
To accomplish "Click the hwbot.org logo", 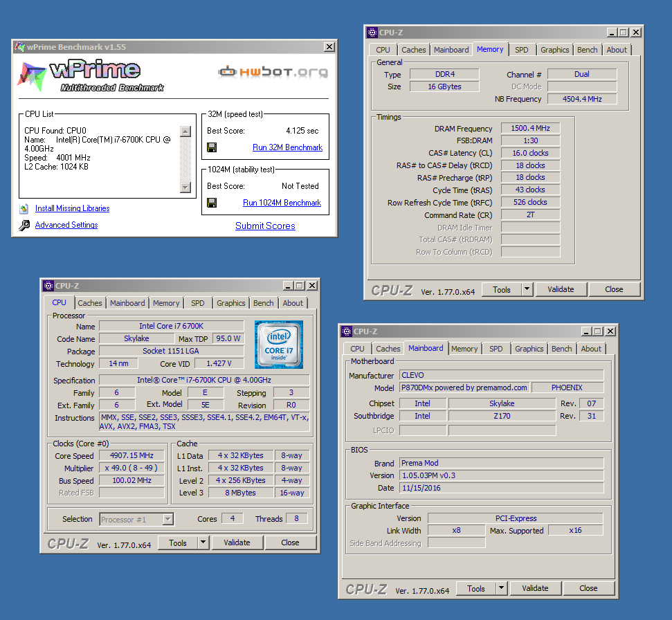I will coord(273,71).
